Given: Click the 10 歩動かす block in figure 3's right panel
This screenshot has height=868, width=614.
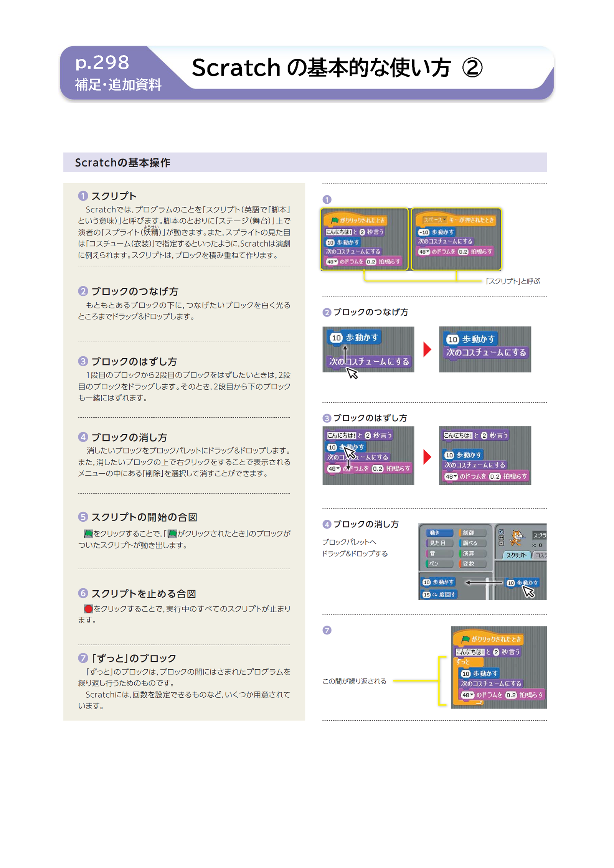Looking at the screenshot, I should pyautogui.click(x=463, y=455).
